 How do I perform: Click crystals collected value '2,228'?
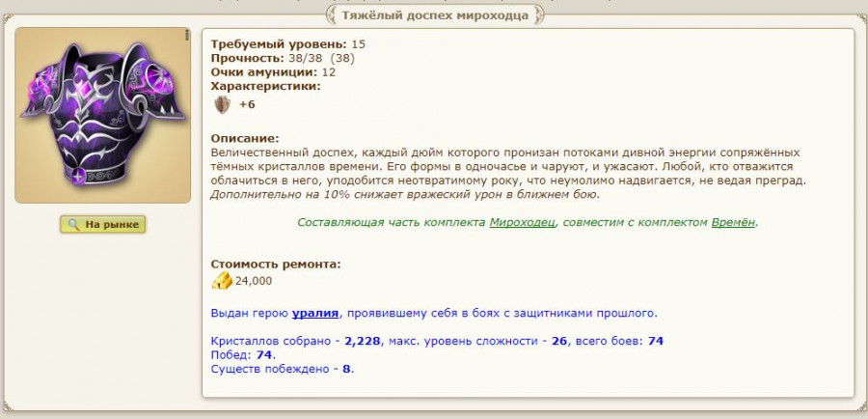pyautogui.click(x=362, y=342)
